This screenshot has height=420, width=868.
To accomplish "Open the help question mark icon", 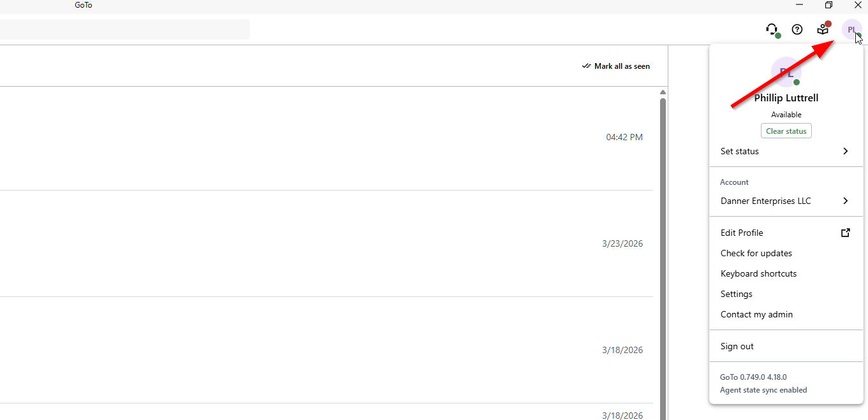I will [797, 29].
